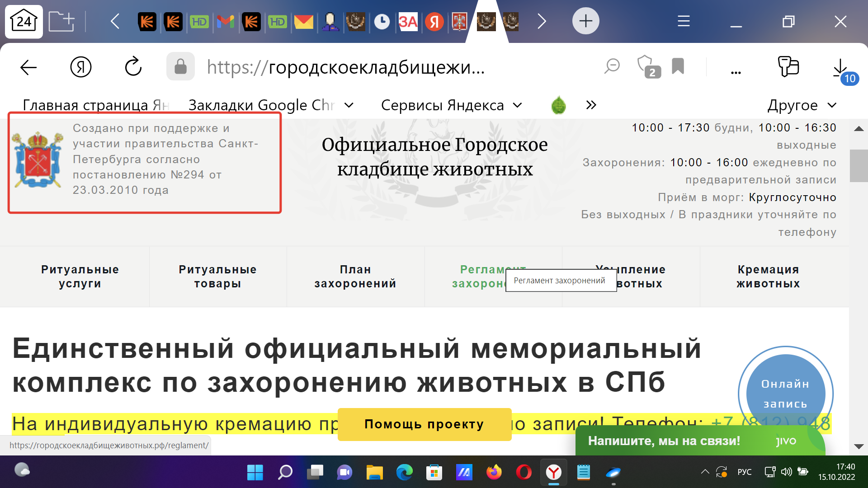Open tab panel showing 24 tabs
The image size is (868, 488).
coord(24,21)
